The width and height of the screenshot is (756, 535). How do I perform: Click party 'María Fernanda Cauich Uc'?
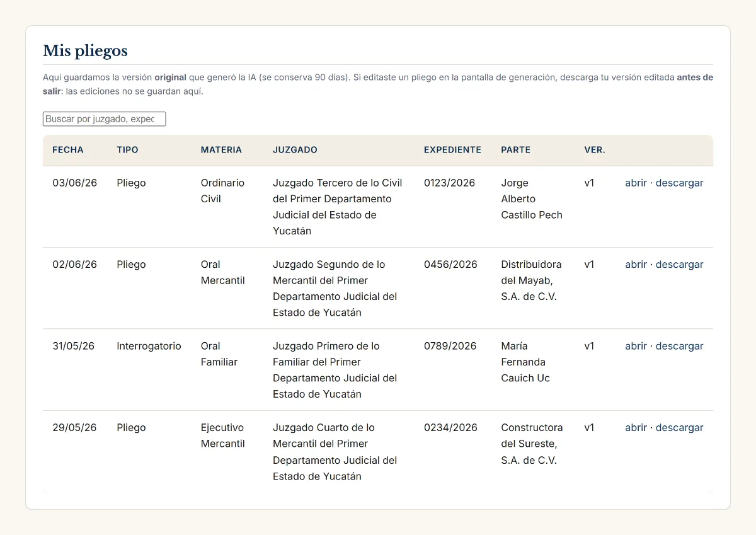tap(525, 362)
